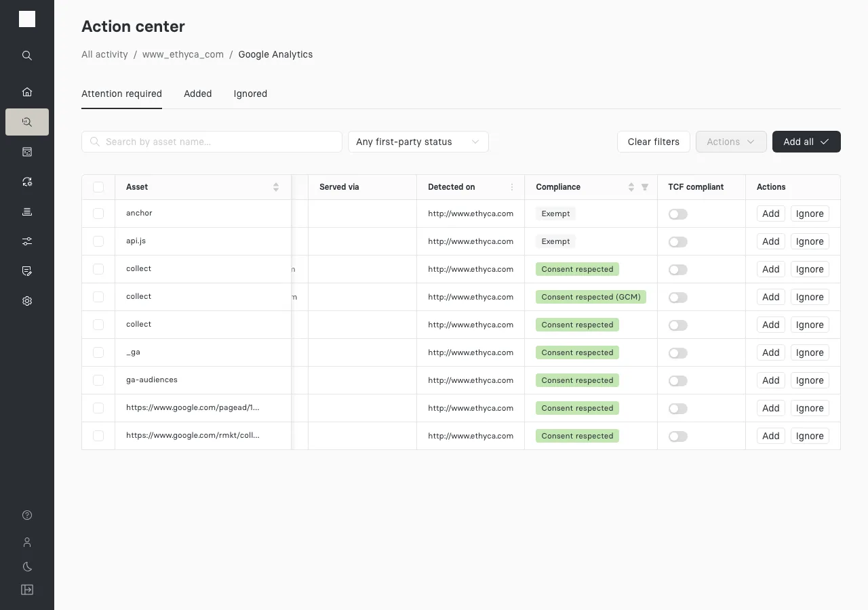Image resolution: width=868 pixels, height=610 pixels.
Task: Click the Clear filters button
Action: (x=654, y=142)
